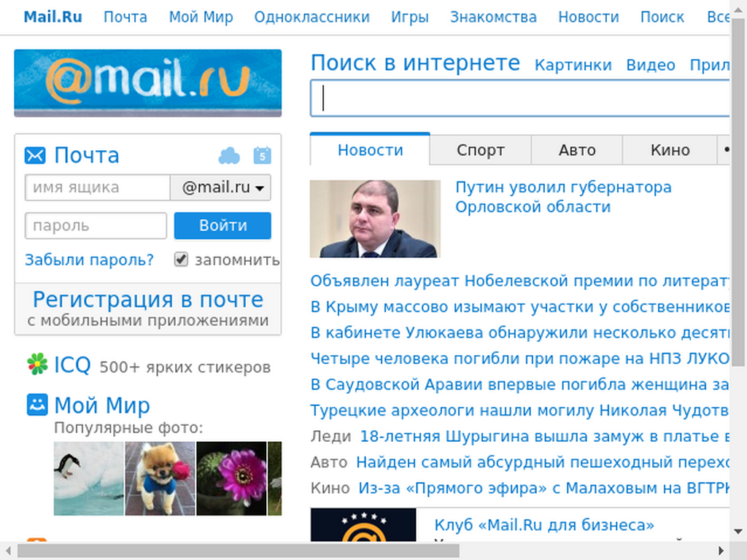Click the имя ящика input field
Screen dimensions: 747x560
tap(98, 187)
